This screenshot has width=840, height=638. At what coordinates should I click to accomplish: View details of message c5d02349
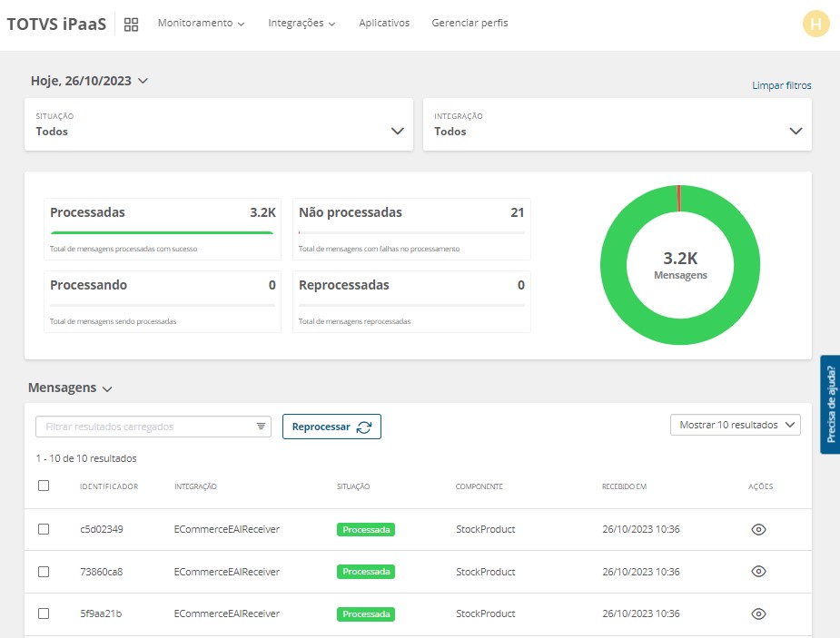pyautogui.click(x=759, y=529)
